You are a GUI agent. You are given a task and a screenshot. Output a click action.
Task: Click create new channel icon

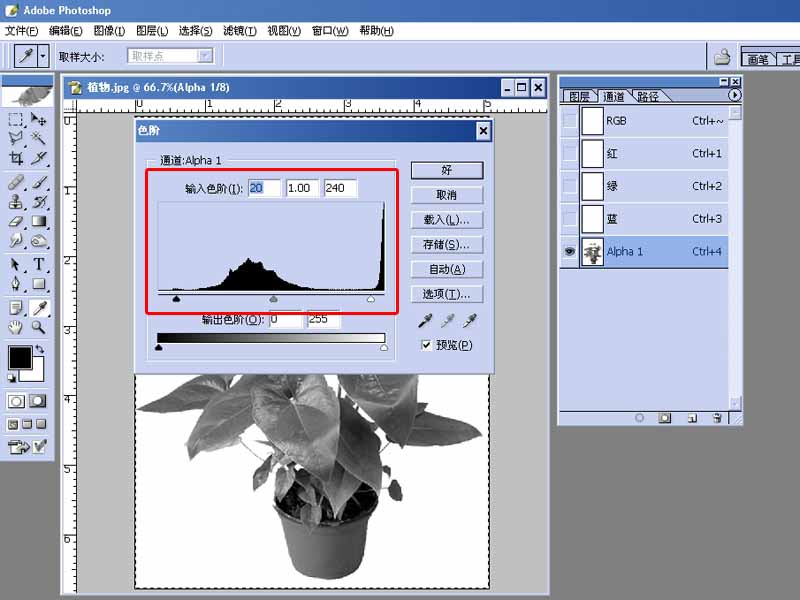(x=691, y=418)
